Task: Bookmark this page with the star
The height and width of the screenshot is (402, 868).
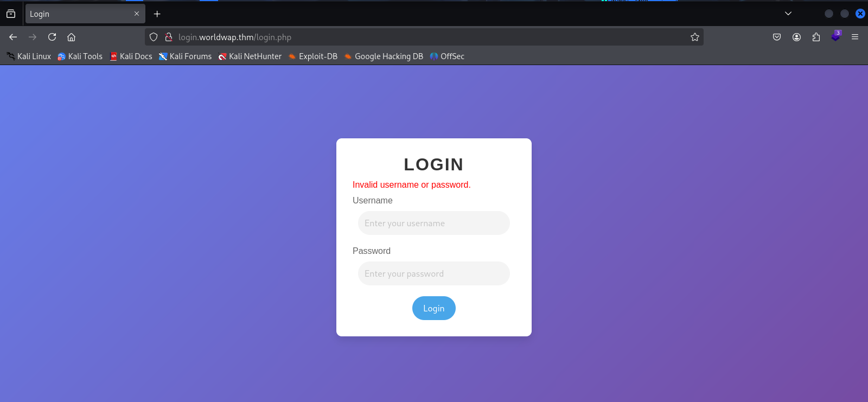Action: [695, 37]
